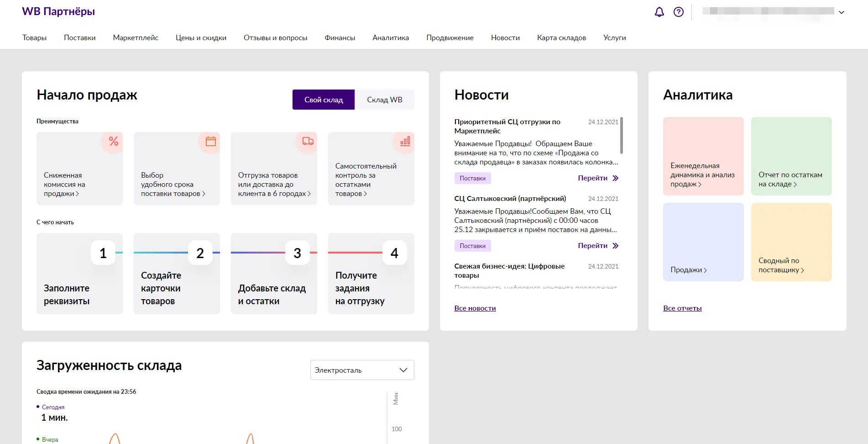Click the news list scrollbar
Screen dimensions: 868x444
(622, 135)
